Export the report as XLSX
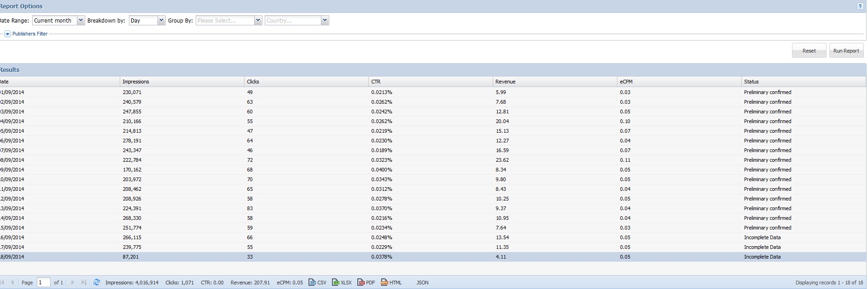868x289 pixels. click(342, 283)
